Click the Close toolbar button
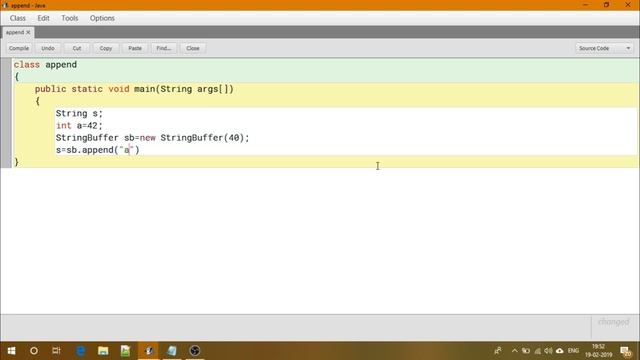Screen dimensions: 640x360 point(193,48)
